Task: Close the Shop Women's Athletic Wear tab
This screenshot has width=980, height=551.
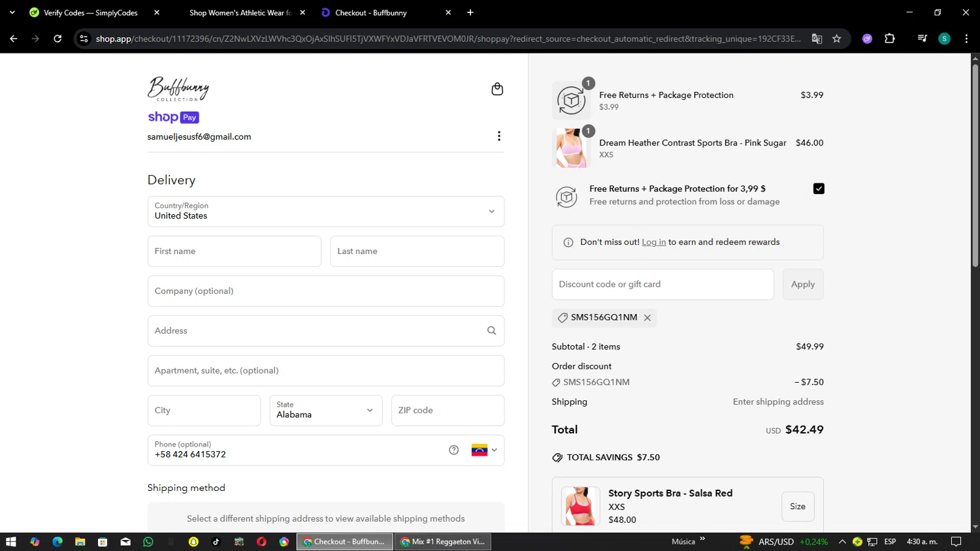Action: click(x=302, y=12)
